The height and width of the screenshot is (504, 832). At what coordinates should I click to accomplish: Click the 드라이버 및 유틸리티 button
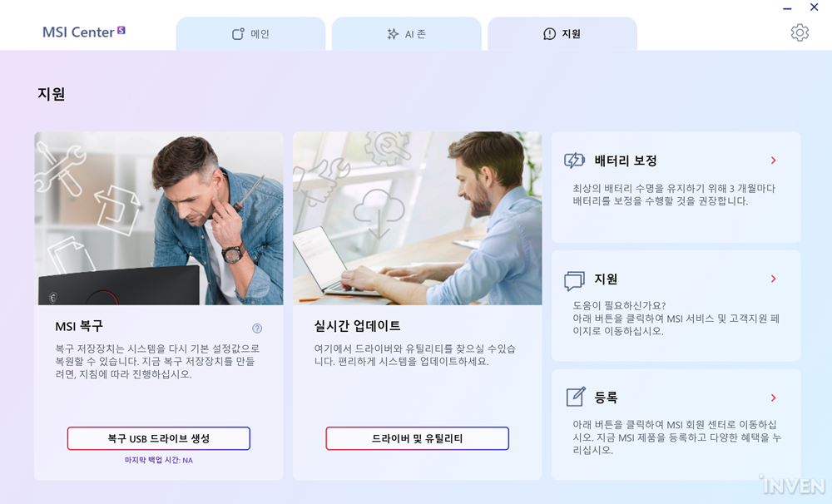(x=417, y=439)
